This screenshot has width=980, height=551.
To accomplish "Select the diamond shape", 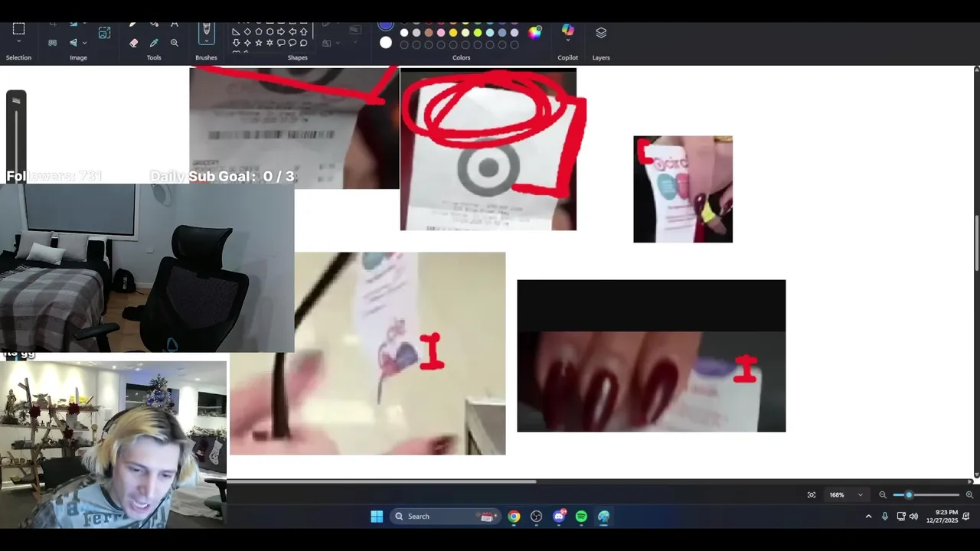I will [247, 32].
